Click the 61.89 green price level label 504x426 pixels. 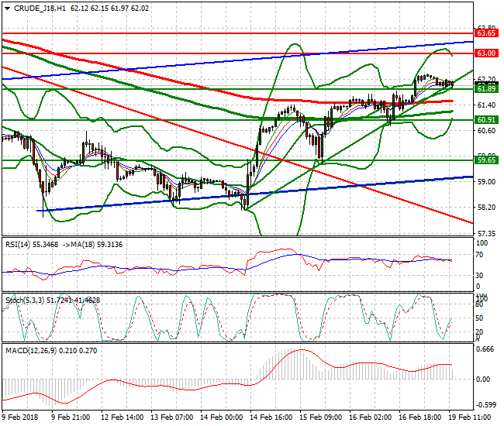[x=486, y=88]
